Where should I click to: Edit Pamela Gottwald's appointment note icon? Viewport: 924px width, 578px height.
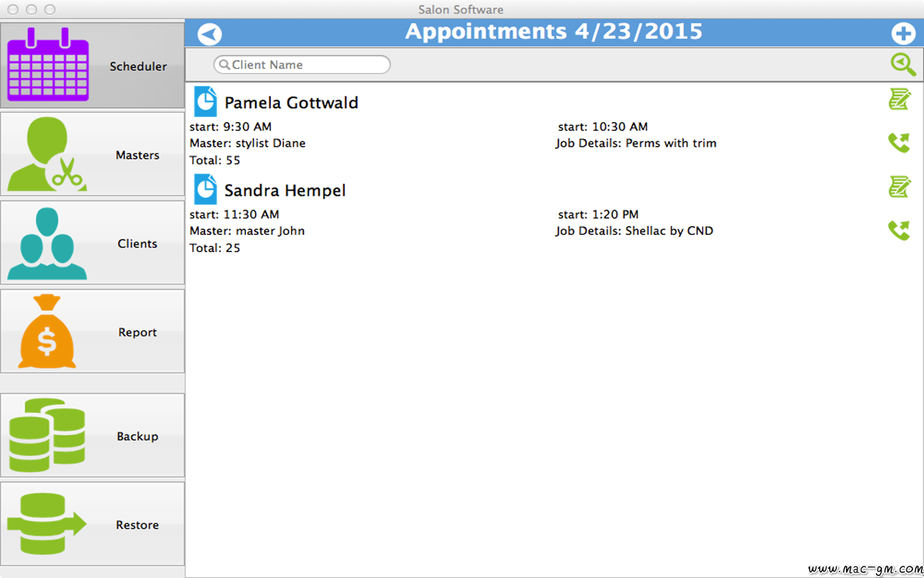[899, 99]
